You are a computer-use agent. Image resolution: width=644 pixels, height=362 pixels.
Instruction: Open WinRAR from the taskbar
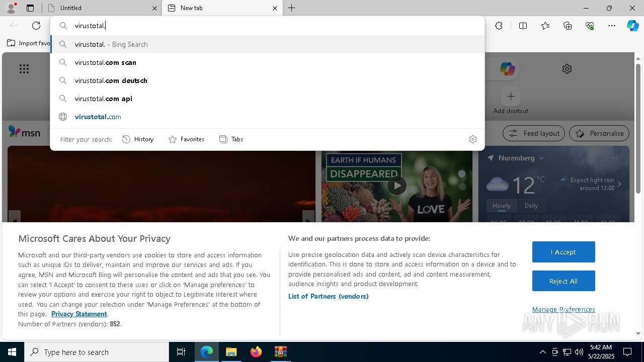coord(281,352)
